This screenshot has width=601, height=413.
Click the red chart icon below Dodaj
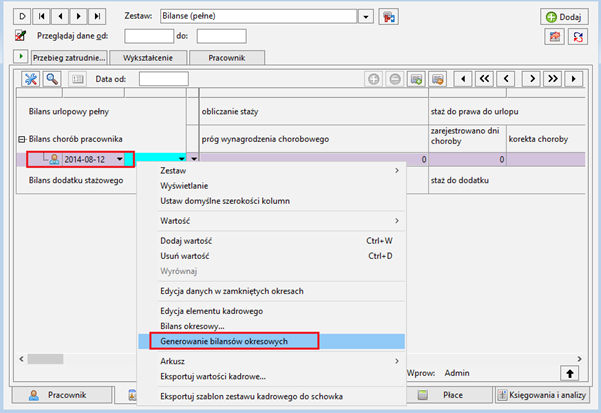click(x=554, y=37)
